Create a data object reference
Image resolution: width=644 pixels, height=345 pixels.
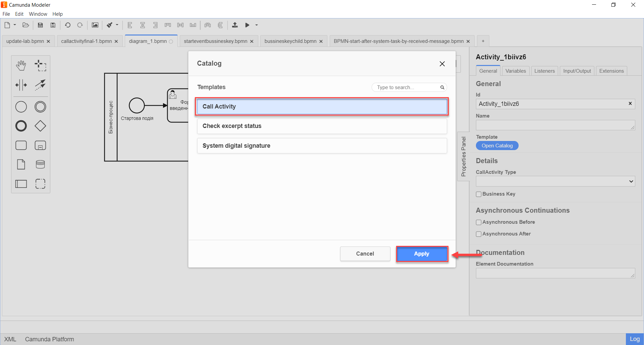[x=21, y=164]
